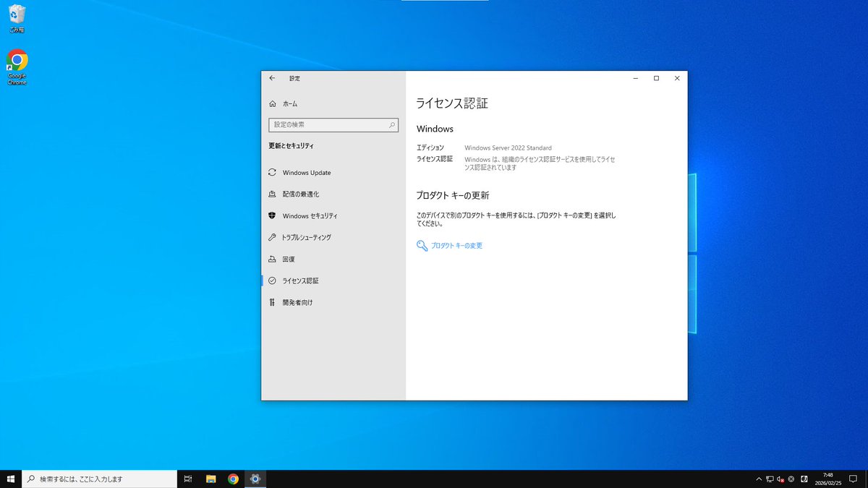Viewport: 868px width, 488px height.
Task: Click the magnifier icon in the settings search box
Action: [392, 125]
